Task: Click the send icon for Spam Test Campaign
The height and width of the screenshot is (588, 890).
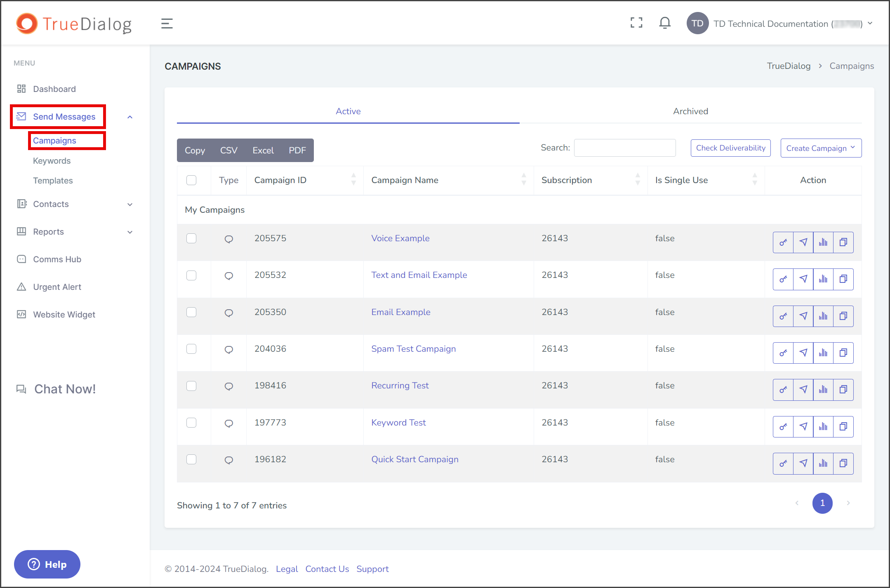Action: [803, 353]
